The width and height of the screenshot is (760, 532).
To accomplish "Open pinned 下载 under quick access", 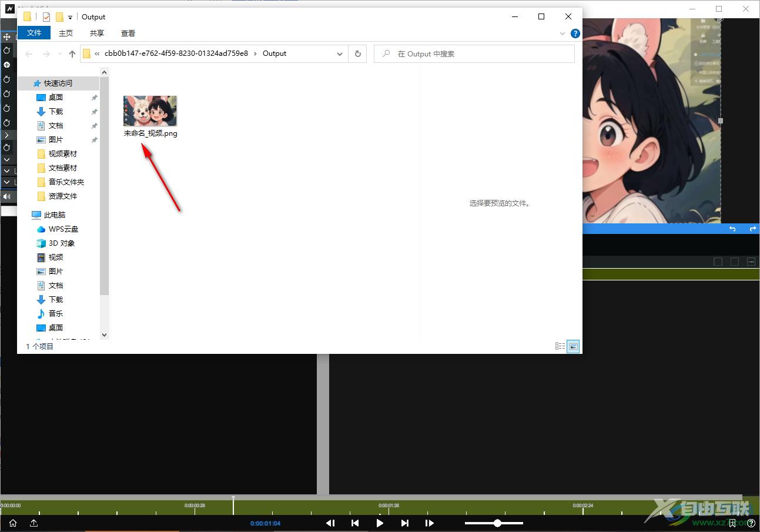I will (x=56, y=112).
